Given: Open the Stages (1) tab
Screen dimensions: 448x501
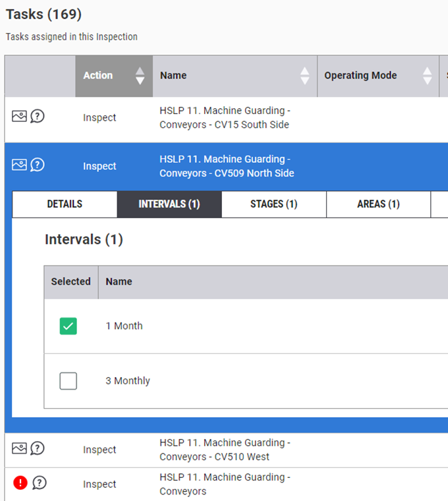Looking at the screenshot, I should (x=273, y=204).
